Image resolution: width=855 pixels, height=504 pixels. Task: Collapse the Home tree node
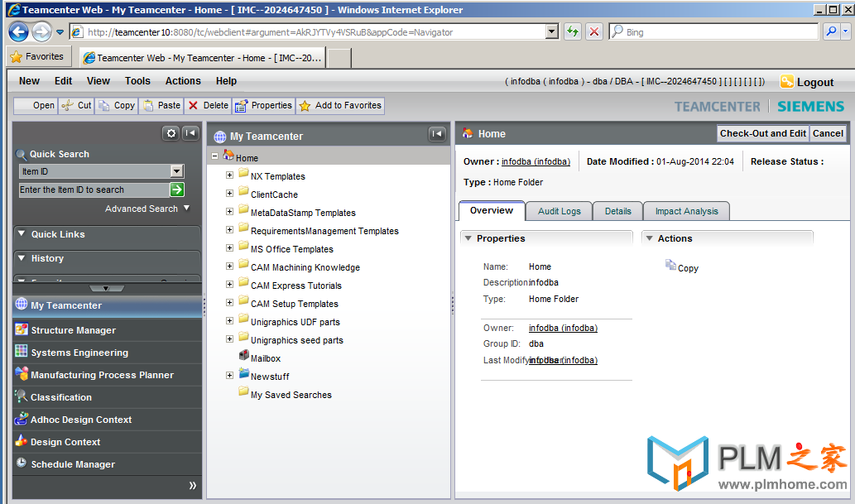215,156
